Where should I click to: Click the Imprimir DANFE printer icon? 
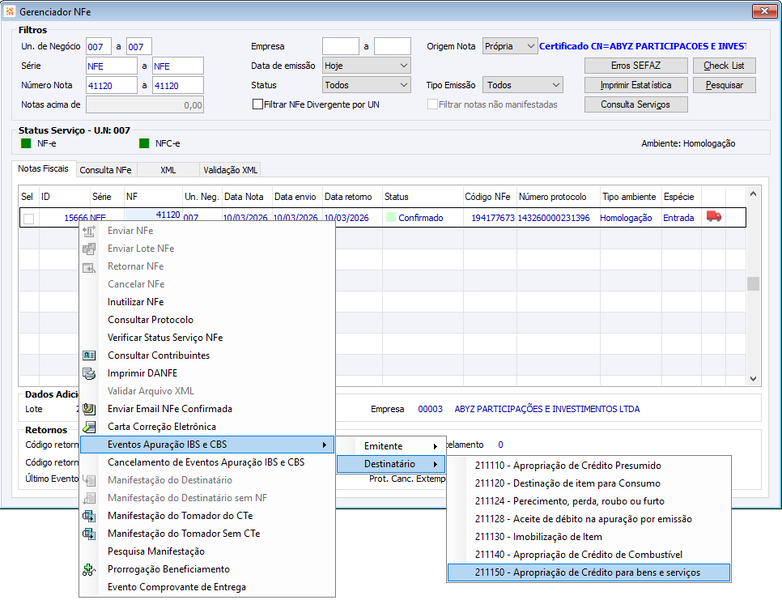(89, 373)
